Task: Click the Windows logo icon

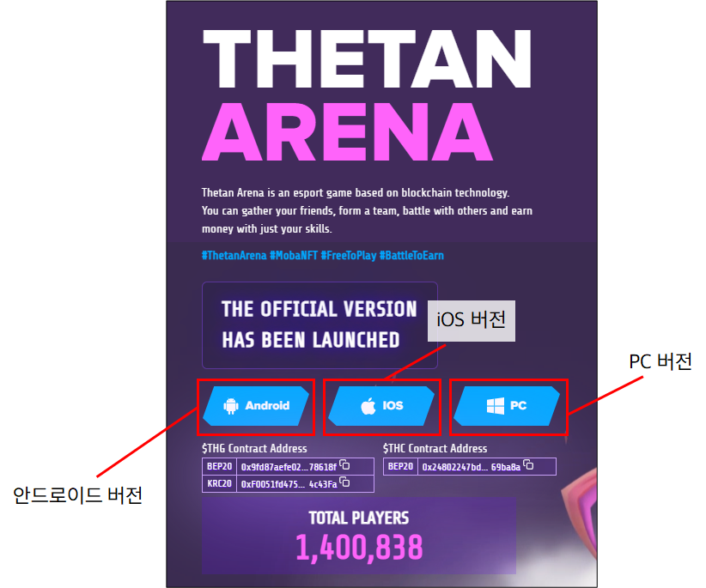Action: [495, 406]
